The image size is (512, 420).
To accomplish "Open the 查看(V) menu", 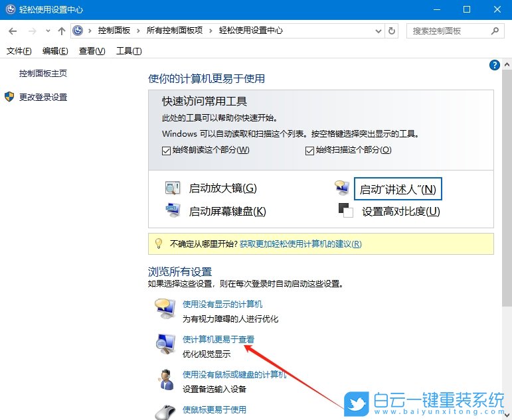I will click(92, 51).
